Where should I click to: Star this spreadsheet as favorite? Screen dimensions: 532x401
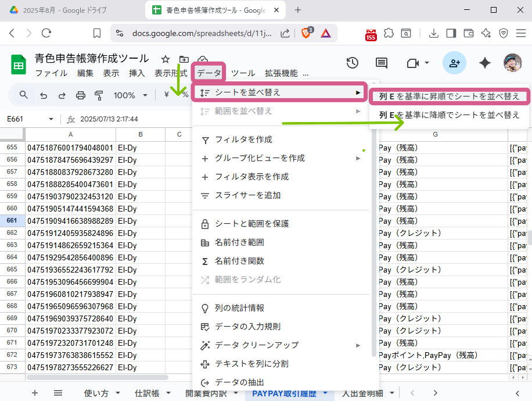click(x=165, y=59)
